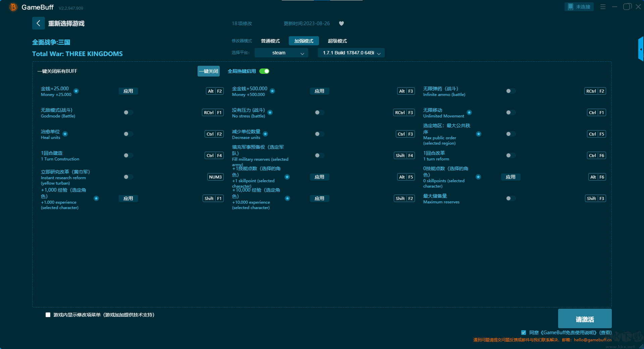Click the Ctrl F4 hotkey box

click(214, 155)
